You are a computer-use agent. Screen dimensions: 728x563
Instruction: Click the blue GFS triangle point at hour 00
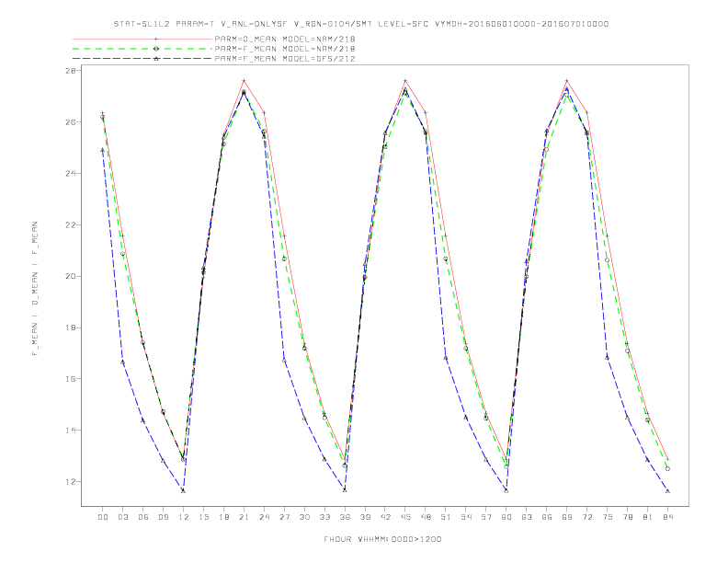(103, 150)
